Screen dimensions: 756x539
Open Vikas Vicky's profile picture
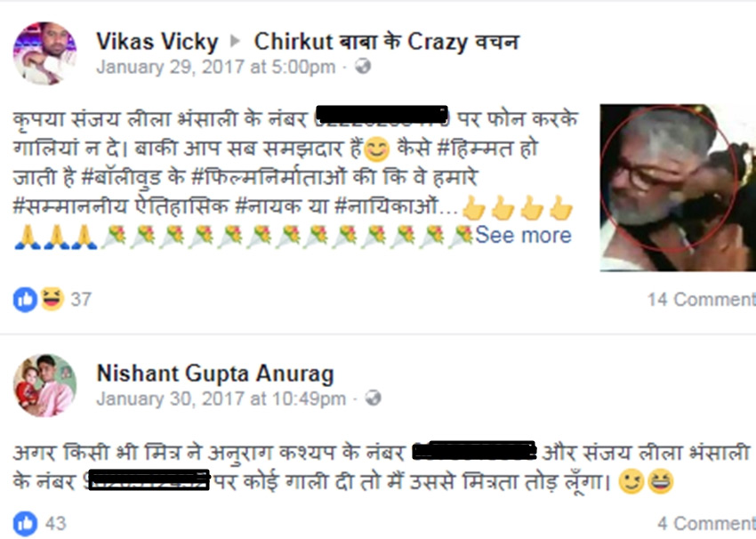(44, 53)
